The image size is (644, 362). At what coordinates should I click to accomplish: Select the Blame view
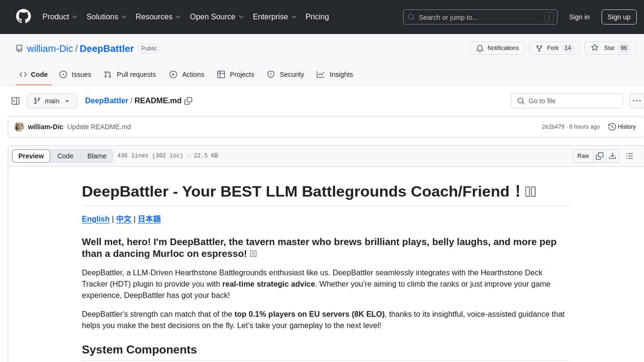point(97,156)
